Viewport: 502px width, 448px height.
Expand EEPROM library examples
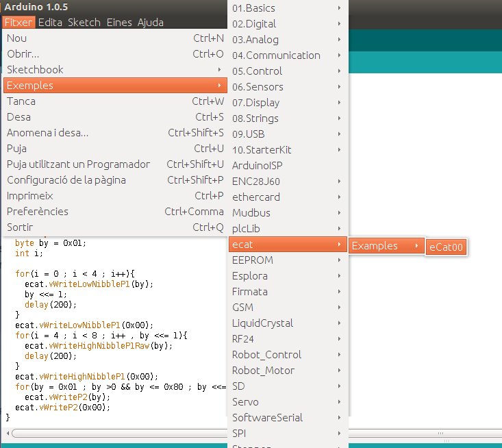(288, 260)
